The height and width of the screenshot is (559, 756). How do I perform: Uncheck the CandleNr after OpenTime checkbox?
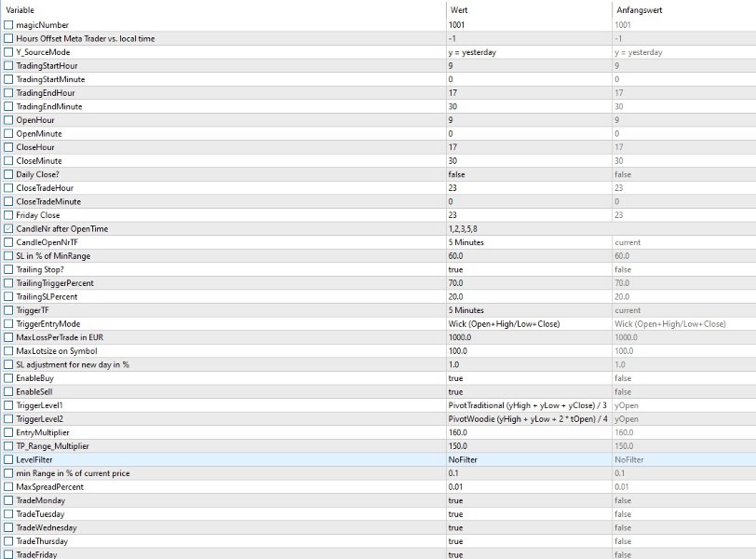[x=8, y=228]
